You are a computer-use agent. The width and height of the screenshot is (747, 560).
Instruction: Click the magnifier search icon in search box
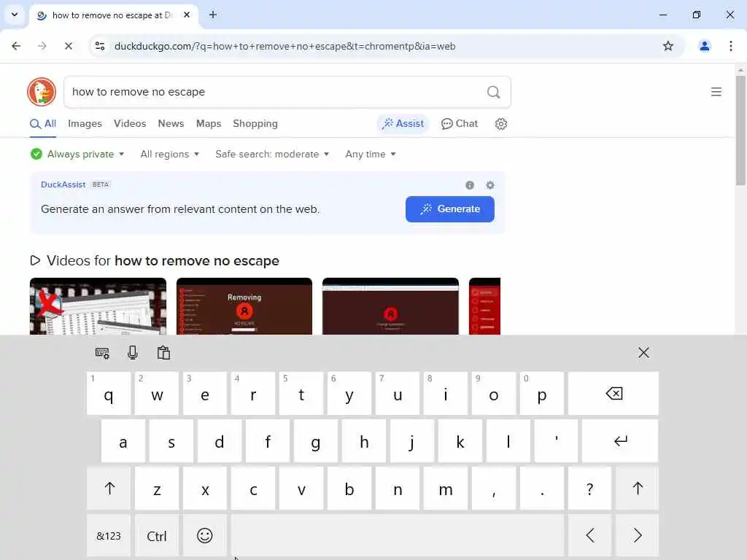pos(494,92)
